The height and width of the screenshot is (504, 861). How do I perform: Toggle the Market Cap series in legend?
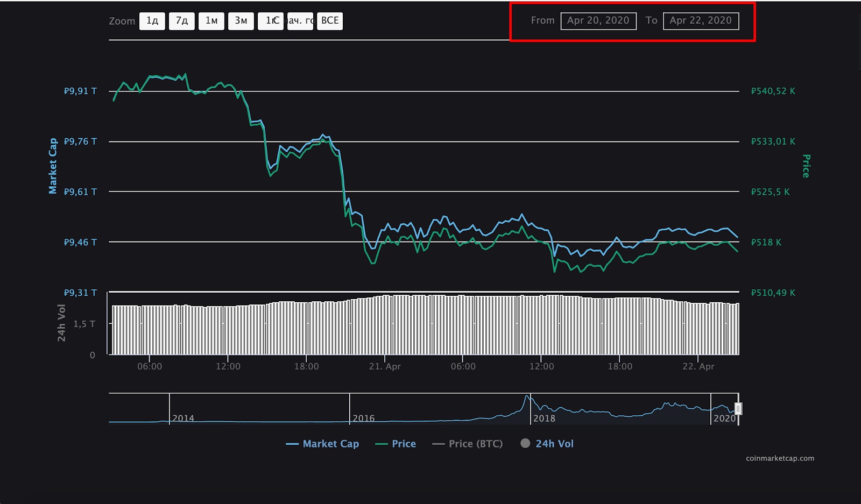322,444
